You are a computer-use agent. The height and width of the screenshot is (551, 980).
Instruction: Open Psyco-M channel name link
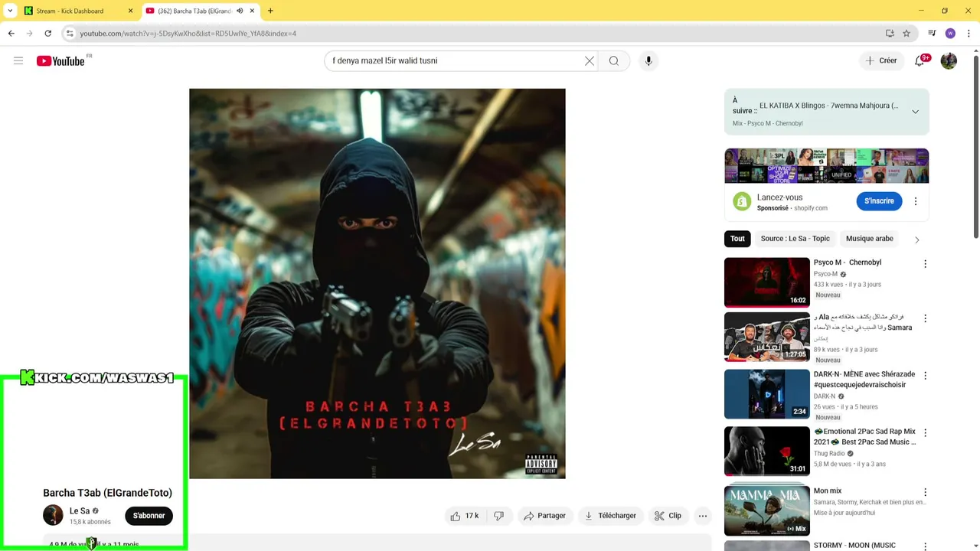pyautogui.click(x=825, y=274)
